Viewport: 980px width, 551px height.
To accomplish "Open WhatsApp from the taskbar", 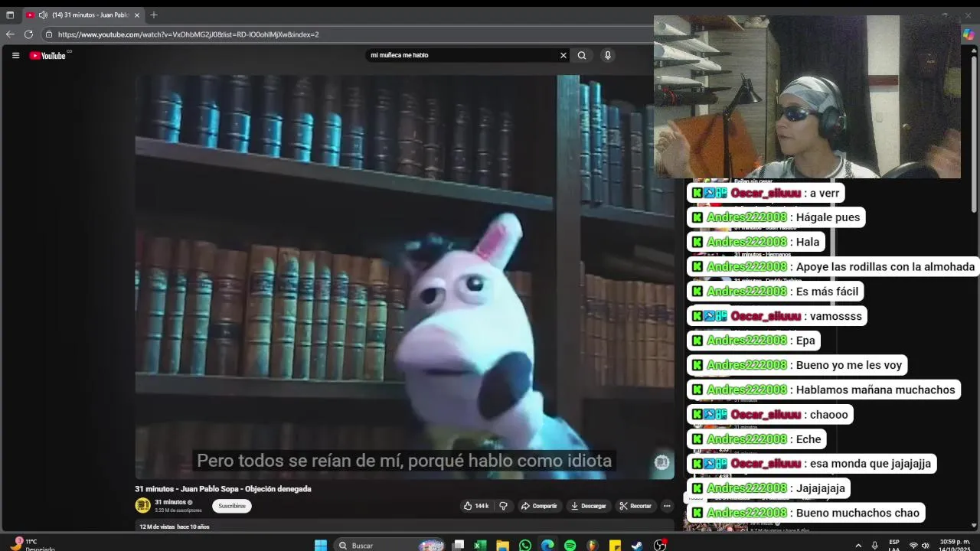I will pos(525,545).
